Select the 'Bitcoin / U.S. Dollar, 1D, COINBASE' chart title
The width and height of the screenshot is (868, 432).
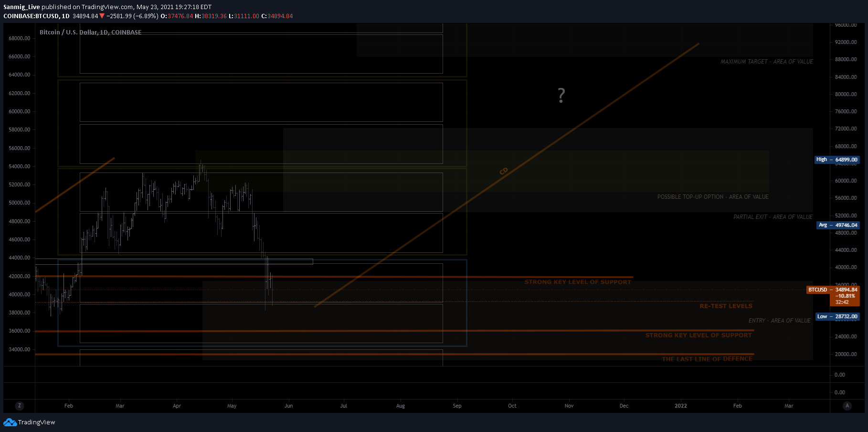90,32
